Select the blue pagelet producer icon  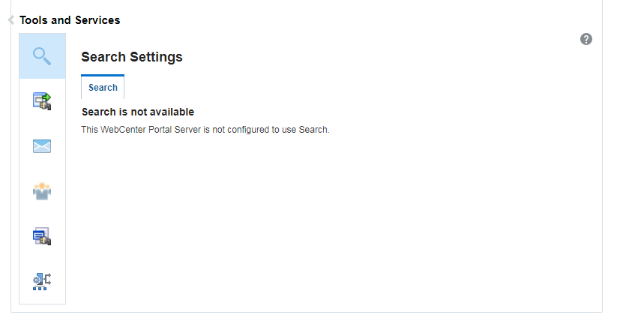click(x=42, y=236)
